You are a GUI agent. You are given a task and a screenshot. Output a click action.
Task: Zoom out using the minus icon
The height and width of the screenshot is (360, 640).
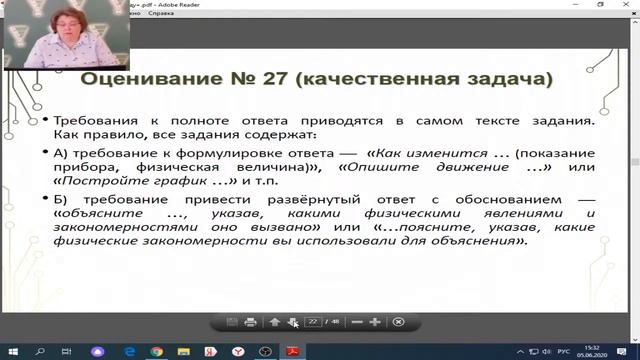tap(357, 322)
